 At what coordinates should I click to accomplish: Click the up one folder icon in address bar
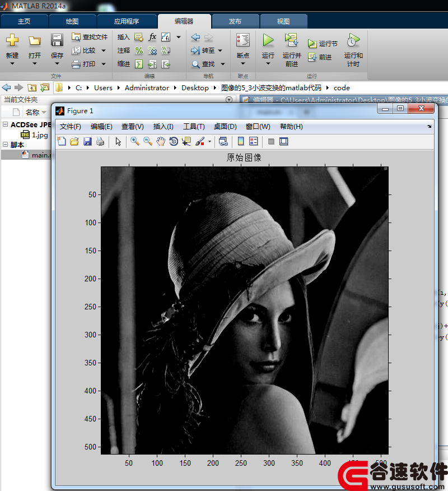[x=32, y=87]
